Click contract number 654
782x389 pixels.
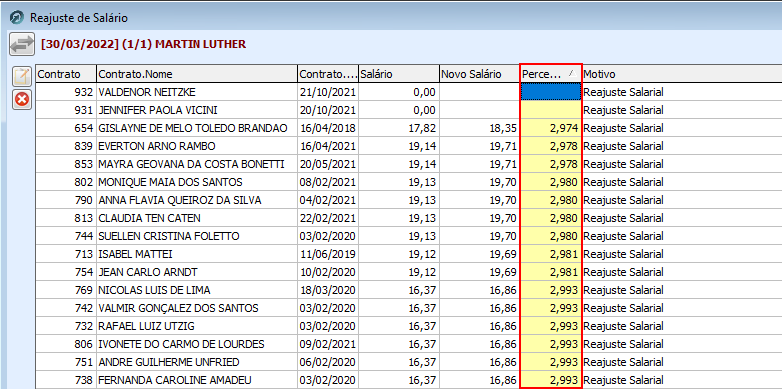pos(84,128)
